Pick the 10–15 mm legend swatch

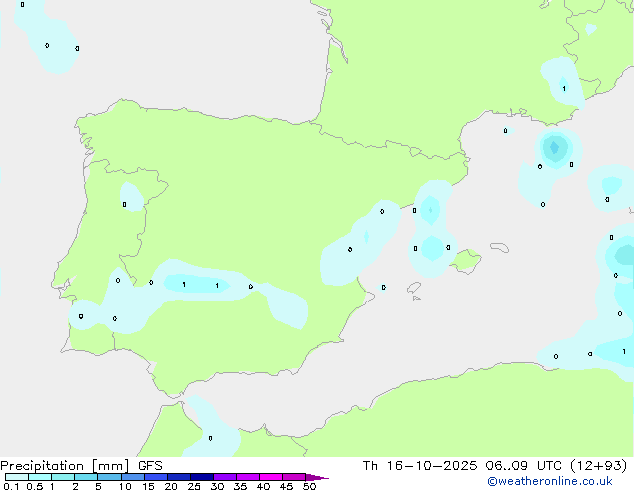pos(132,477)
